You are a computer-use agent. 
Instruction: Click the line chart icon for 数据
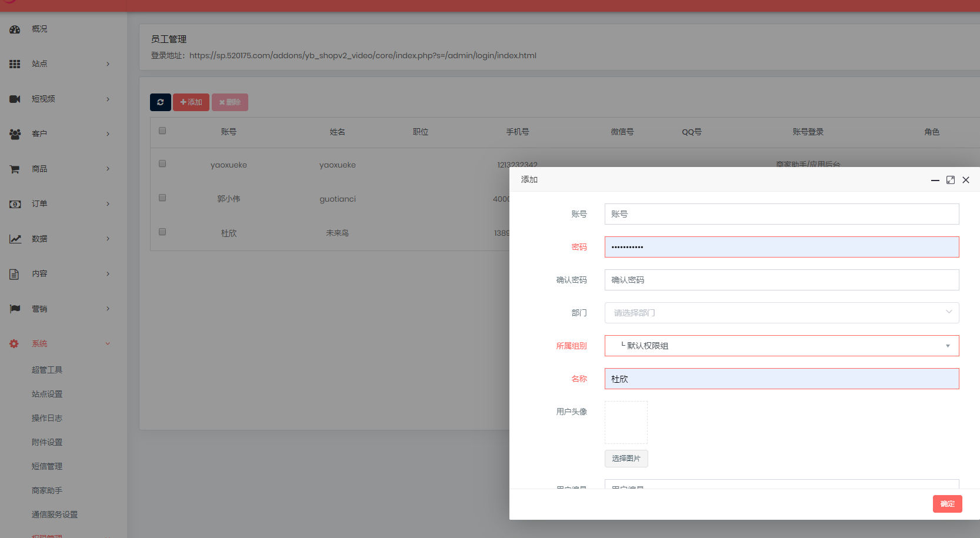[15, 239]
